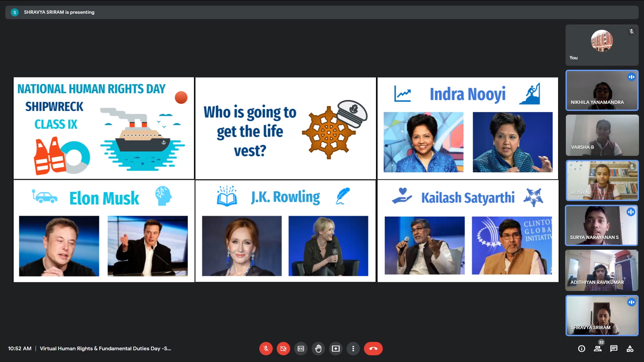Click the feather quill icon beside J.K. Rowling
This screenshot has height=362, width=644.
(342, 196)
